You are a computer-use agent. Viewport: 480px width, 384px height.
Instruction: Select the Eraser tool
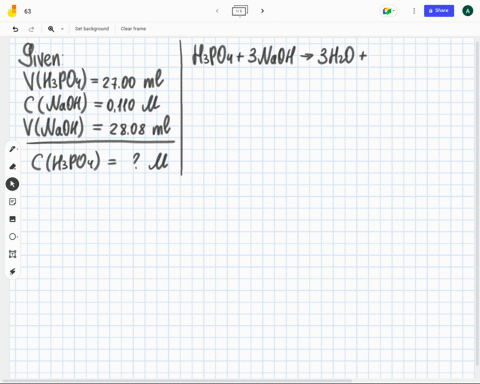point(13,166)
